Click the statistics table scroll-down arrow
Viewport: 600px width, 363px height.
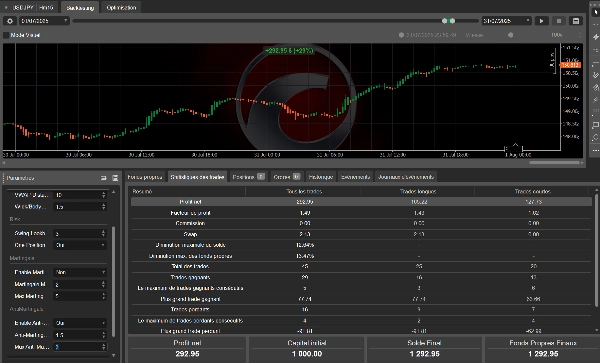(x=597, y=330)
